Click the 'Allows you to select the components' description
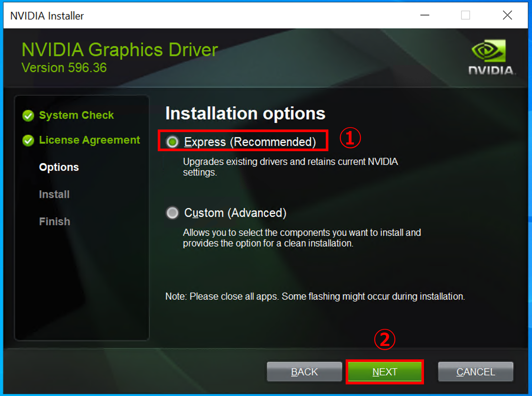Viewport: 532px width, 396px height. click(302, 238)
